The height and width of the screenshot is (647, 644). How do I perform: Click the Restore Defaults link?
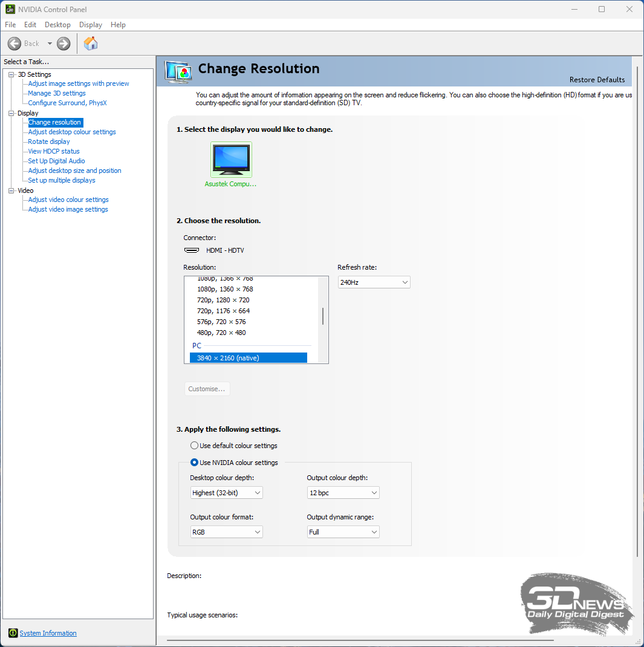(x=597, y=80)
